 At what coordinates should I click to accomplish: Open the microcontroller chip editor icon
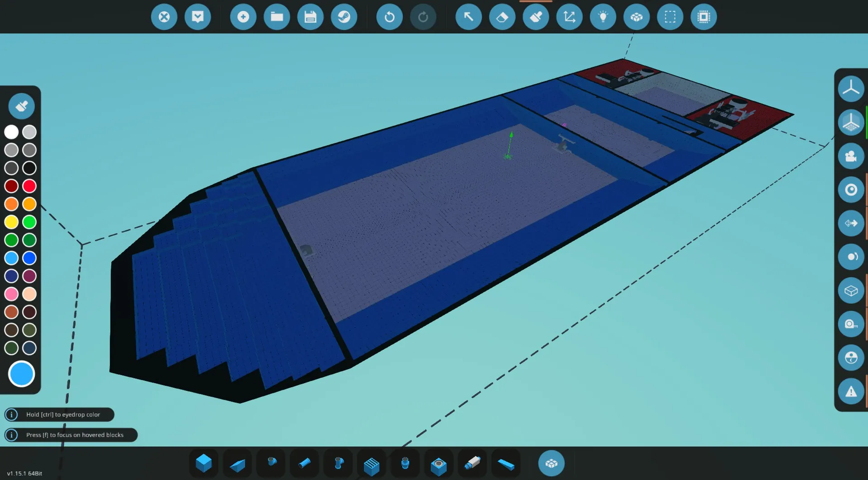703,17
